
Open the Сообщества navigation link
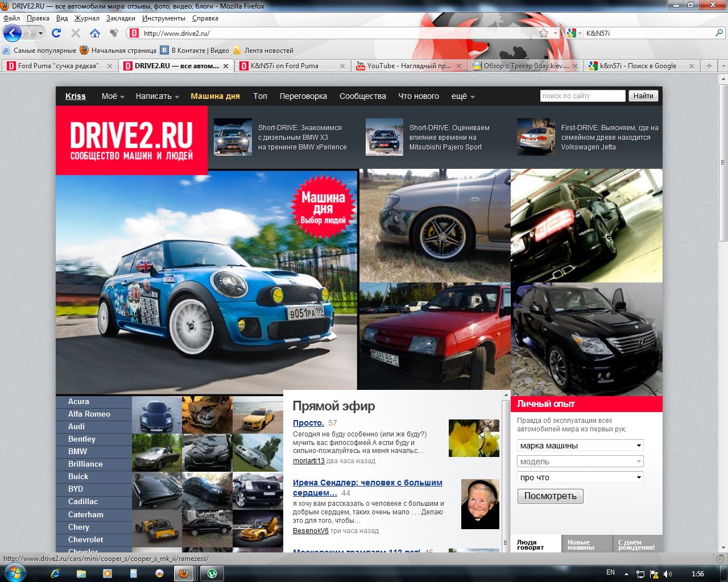363,96
